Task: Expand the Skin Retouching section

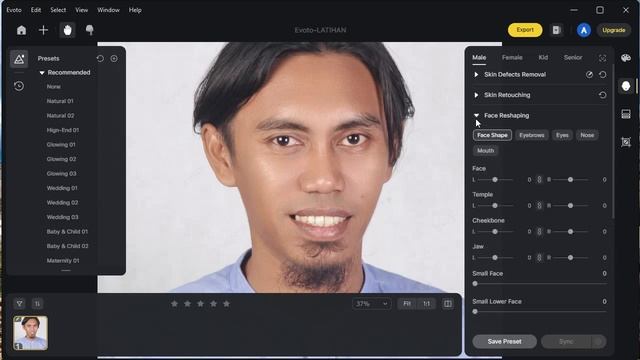Action: click(476, 95)
